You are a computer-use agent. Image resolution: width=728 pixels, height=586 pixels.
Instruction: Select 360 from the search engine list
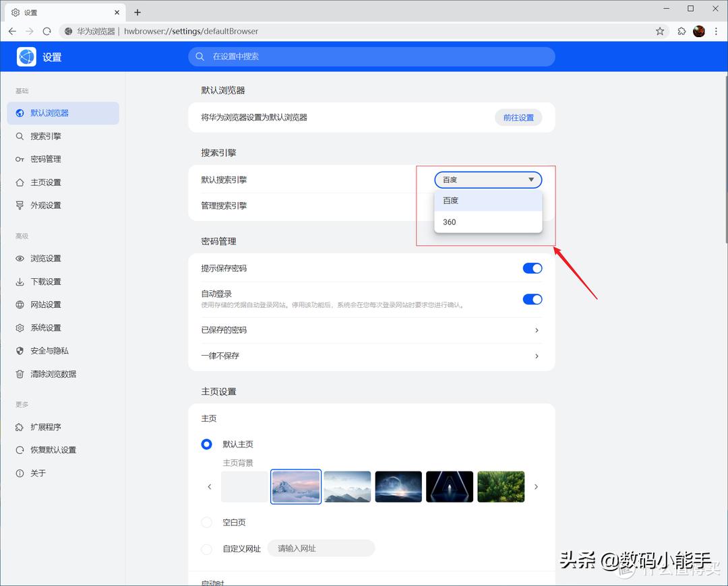tap(449, 222)
